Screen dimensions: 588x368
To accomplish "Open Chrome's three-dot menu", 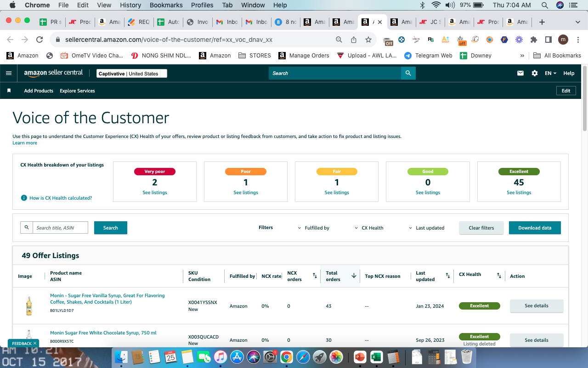I will pos(577,40).
